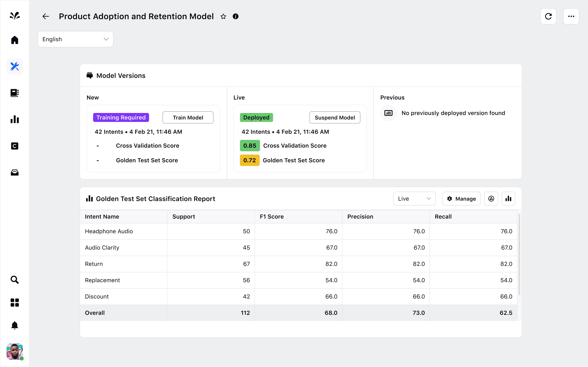Click the circular cluster icon beside Manage

[x=491, y=199]
